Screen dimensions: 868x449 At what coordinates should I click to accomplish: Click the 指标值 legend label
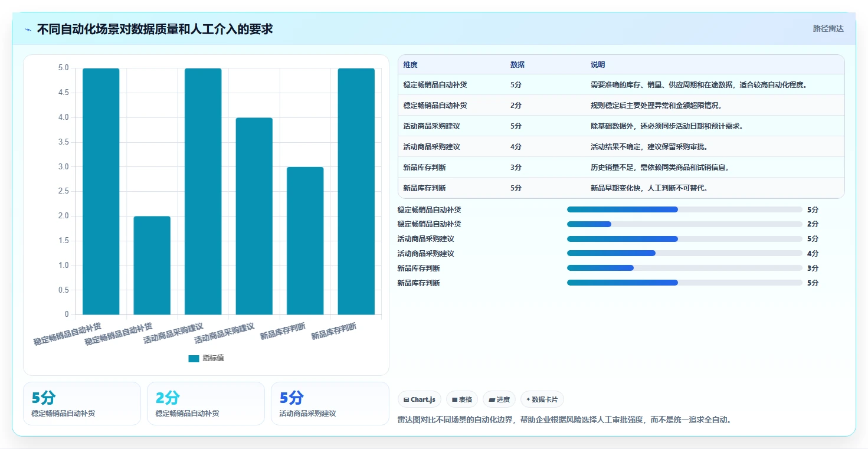pos(213,359)
